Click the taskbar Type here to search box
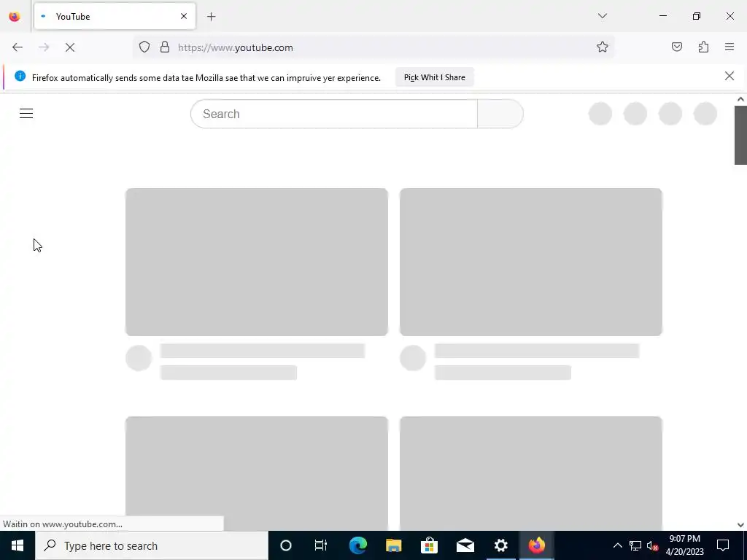 point(152,545)
